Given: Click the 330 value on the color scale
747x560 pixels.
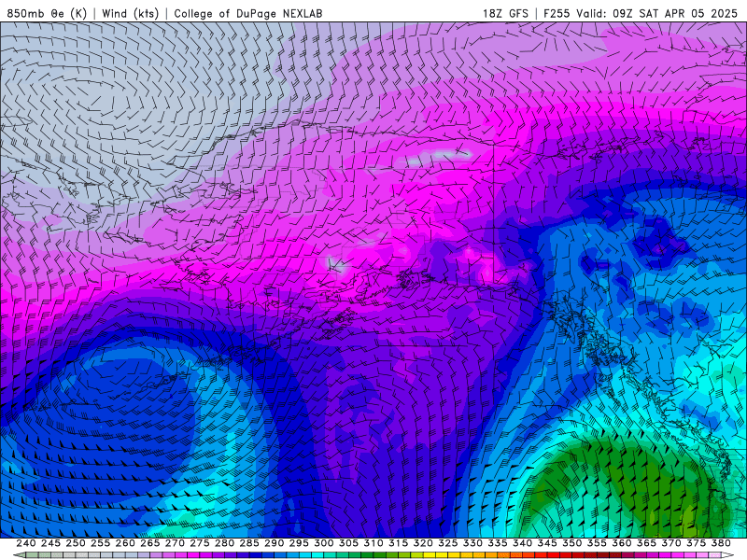Looking at the screenshot, I should point(472,543).
